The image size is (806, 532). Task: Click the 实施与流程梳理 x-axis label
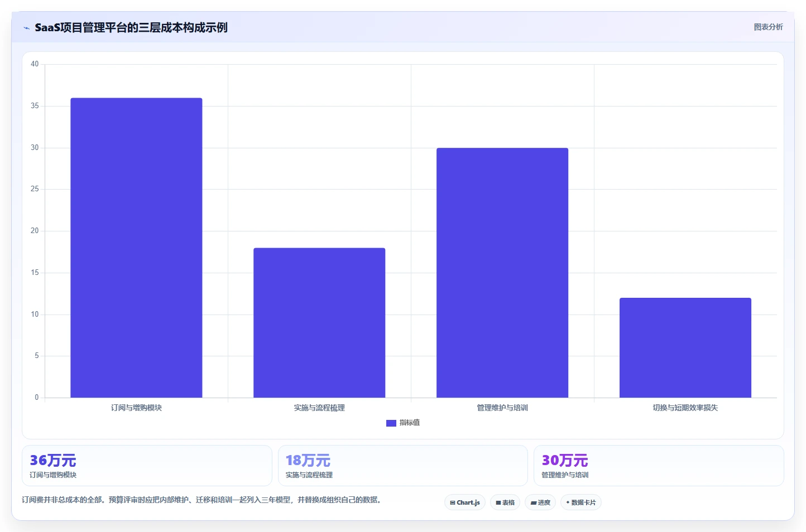319,408
